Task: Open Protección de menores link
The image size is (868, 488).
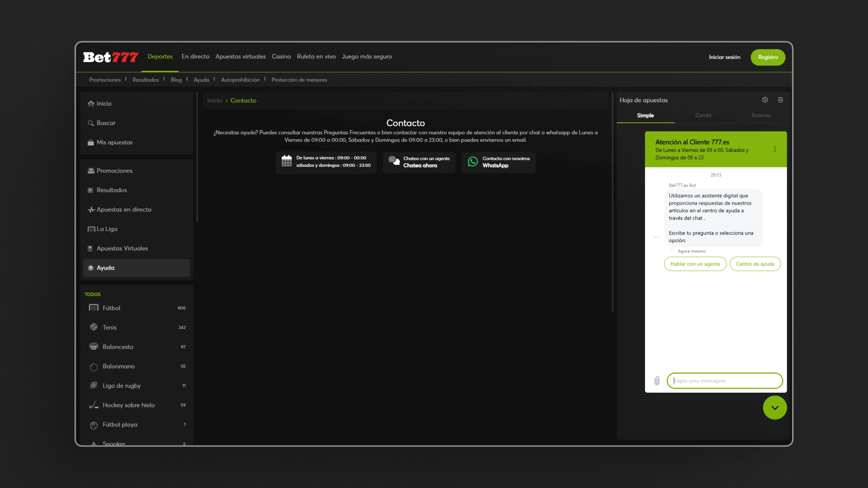Action: tap(299, 80)
